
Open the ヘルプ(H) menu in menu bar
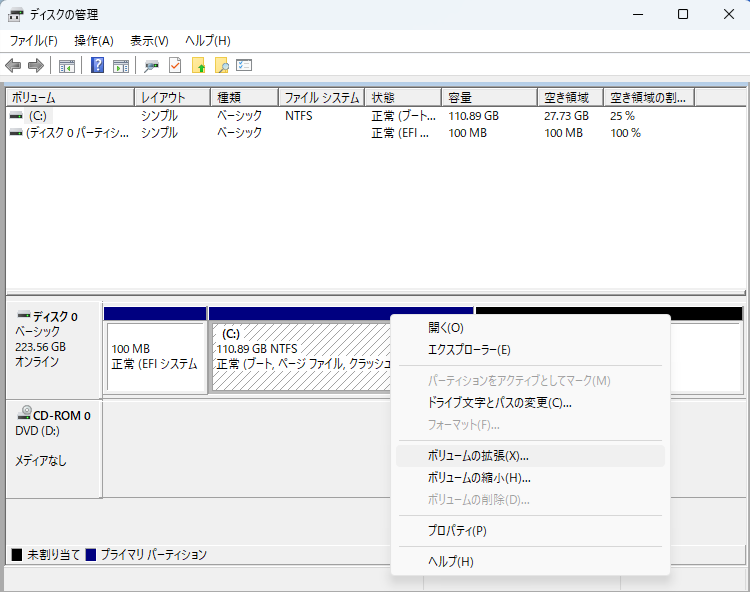click(x=208, y=41)
